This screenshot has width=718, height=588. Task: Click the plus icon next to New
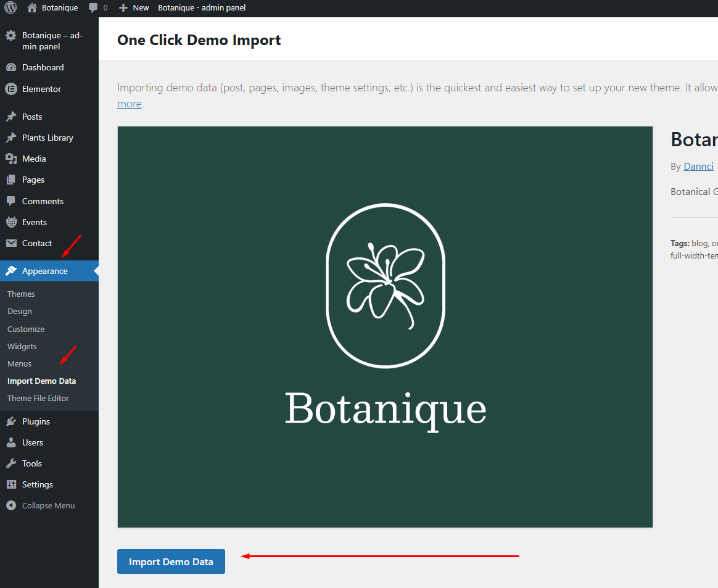click(x=123, y=8)
